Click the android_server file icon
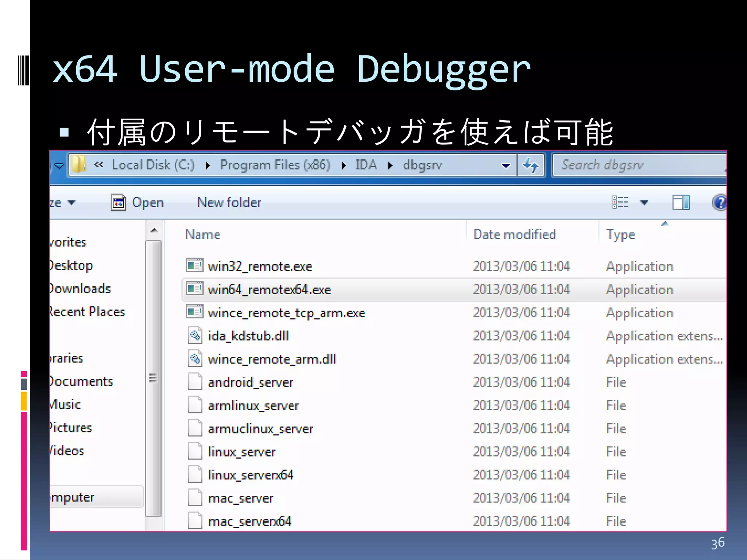Screen dimensions: 747x560 (195, 381)
